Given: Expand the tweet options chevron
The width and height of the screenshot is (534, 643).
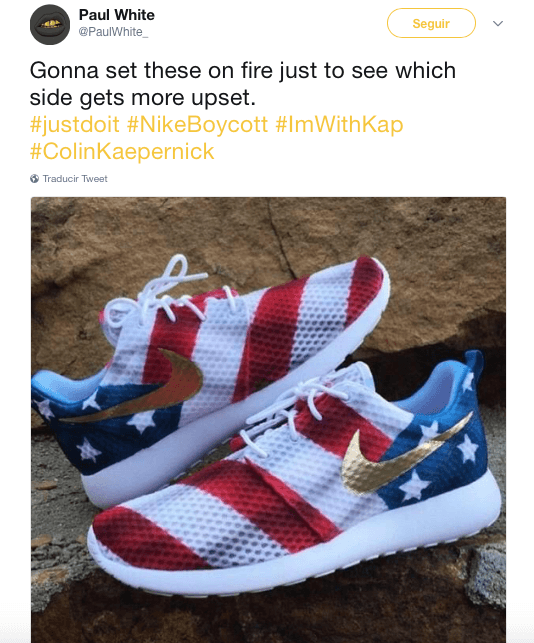Looking at the screenshot, I should coord(497,23).
